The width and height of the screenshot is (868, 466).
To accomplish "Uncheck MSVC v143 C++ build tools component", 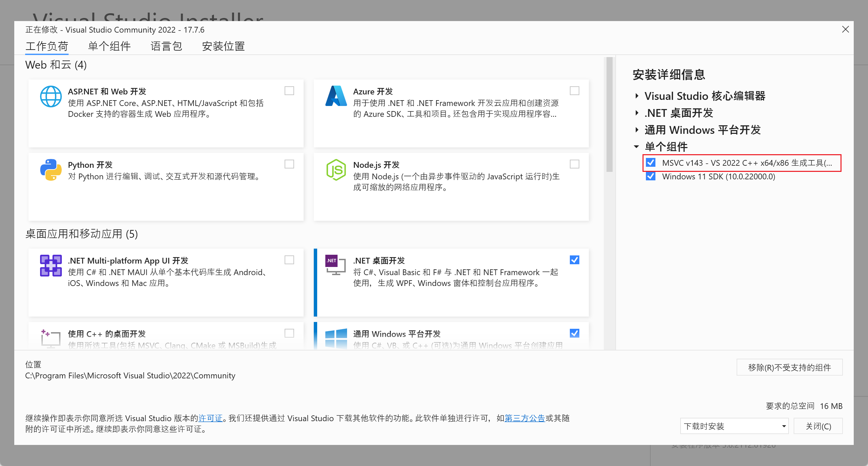I will point(651,163).
